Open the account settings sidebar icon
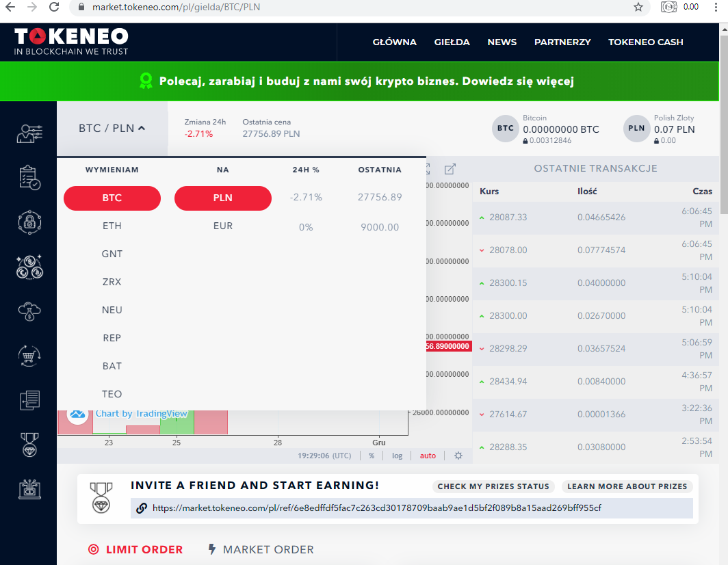The width and height of the screenshot is (728, 565). [x=29, y=133]
